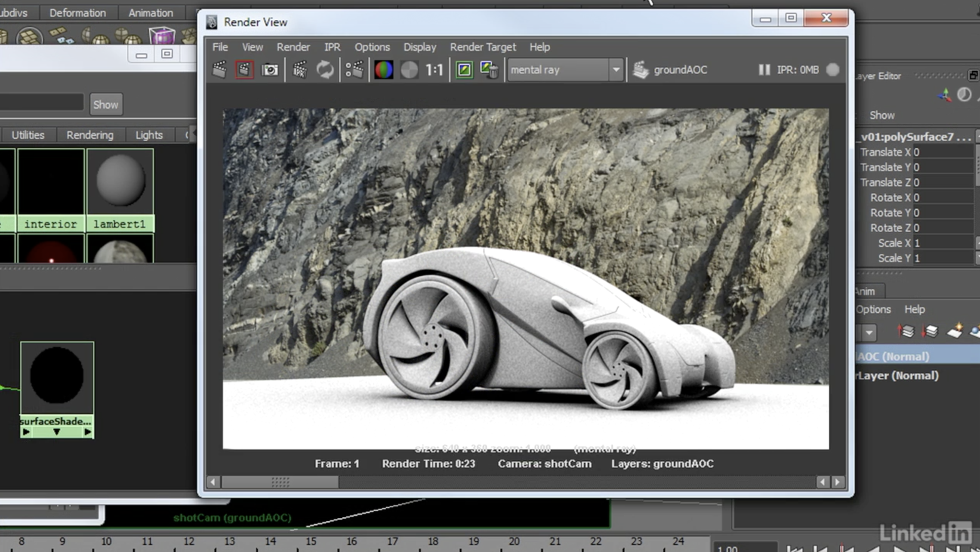This screenshot has height=552, width=980.
Task: Click the Render View horizontal scrollbar thumb
Action: pyautogui.click(x=280, y=482)
